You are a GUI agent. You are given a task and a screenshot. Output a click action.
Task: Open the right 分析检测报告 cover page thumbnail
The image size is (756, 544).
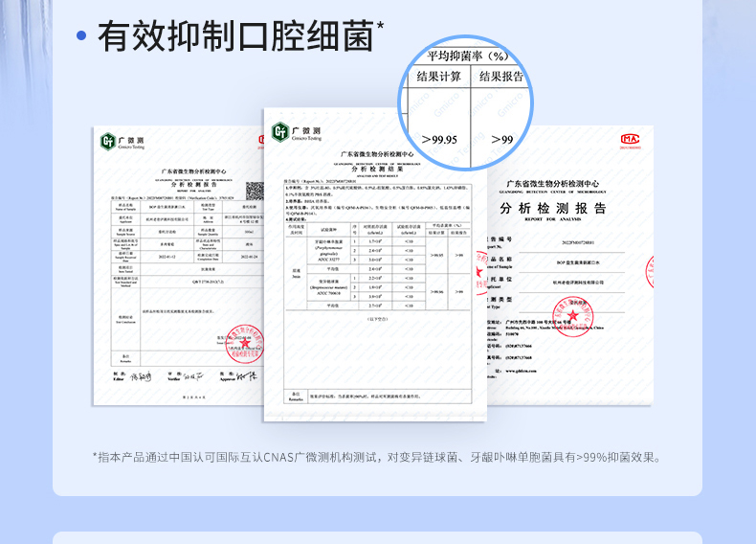(570, 265)
